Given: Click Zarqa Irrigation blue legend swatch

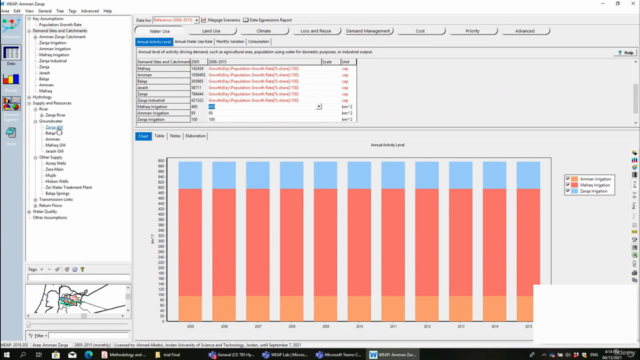Looking at the screenshot, I should pos(574,191).
